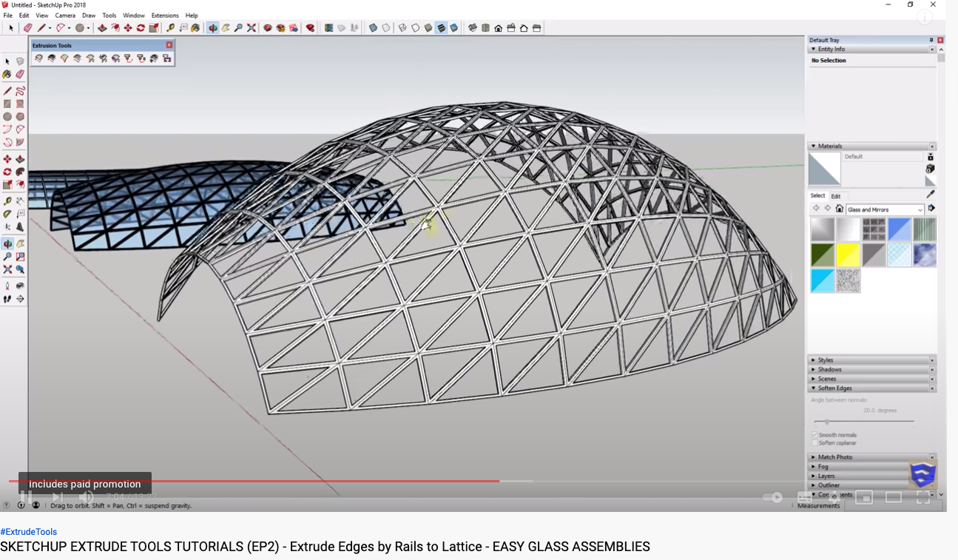Enter fullscreen video mode
The height and width of the screenshot is (560, 958).
tap(923, 497)
